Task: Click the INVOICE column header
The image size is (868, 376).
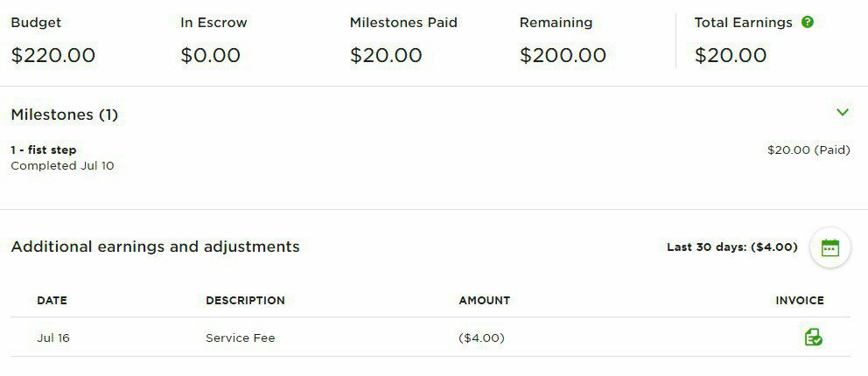Action: point(800,300)
